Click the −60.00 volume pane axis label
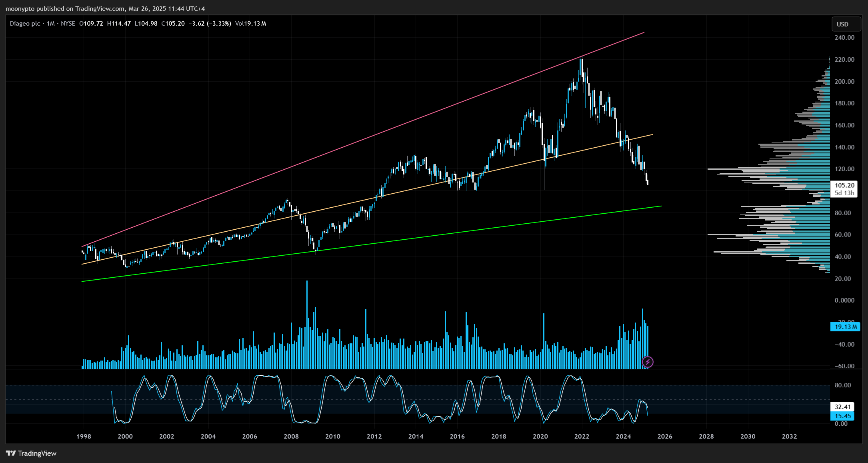868x463 pixels. pyautogui.click(x=844, y=366)
